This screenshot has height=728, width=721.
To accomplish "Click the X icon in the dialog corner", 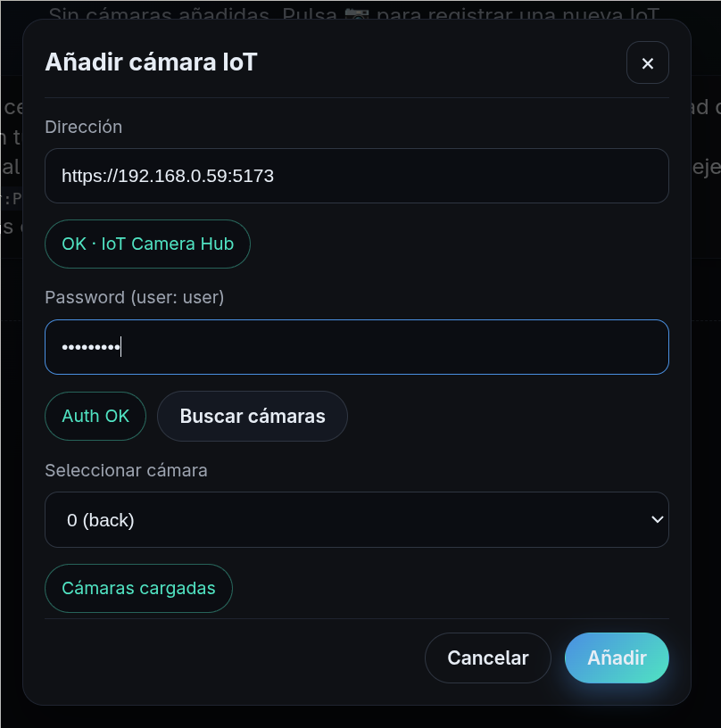I will click(647, 62).
